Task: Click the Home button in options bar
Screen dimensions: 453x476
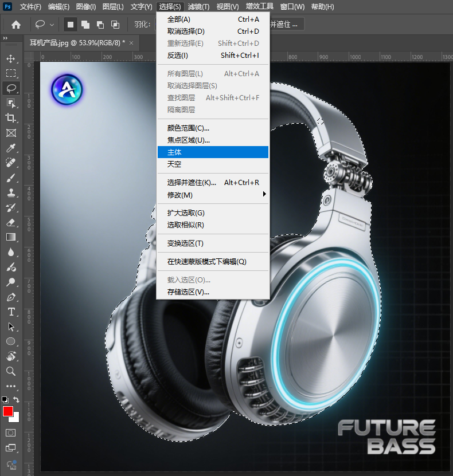Action: (16, 25)
